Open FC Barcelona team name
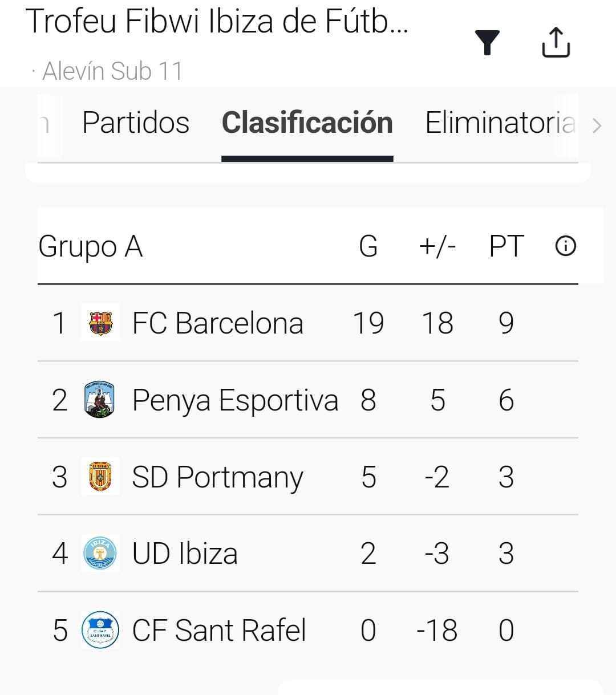This screenshot has height=695, width=616. pos(217,323)
